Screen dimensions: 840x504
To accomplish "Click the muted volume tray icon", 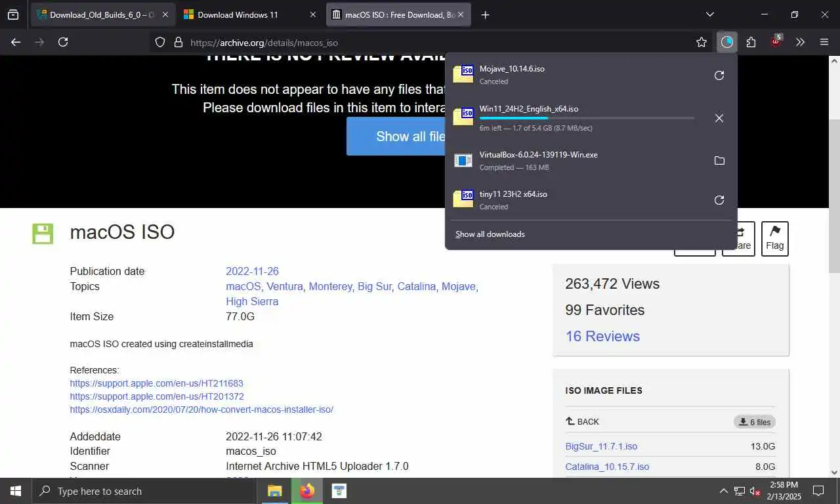I will tap(755, 491).
